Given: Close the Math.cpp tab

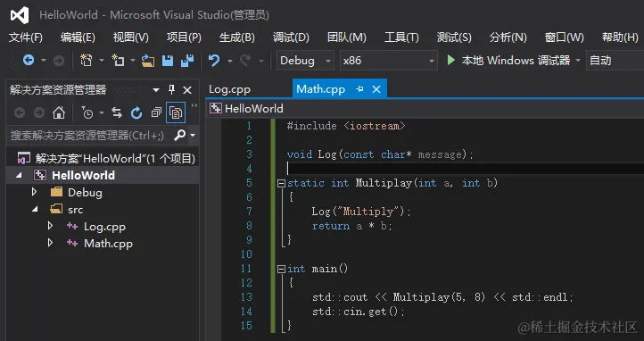Looking at the screenshot, I should pos(376,89).
